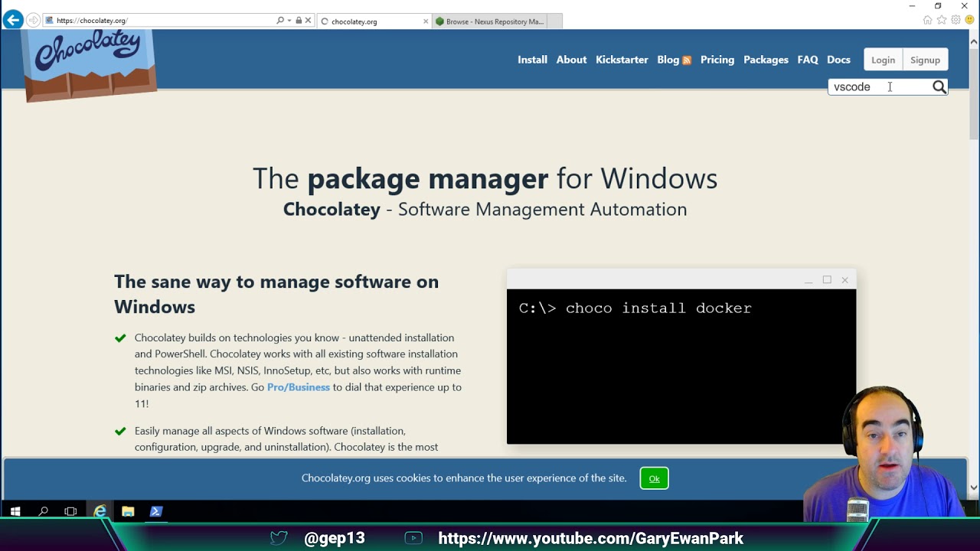The width and height of the screenshot is (980, 551).
Task: Open the Pricing page
Action: click(x=717, y=60)
